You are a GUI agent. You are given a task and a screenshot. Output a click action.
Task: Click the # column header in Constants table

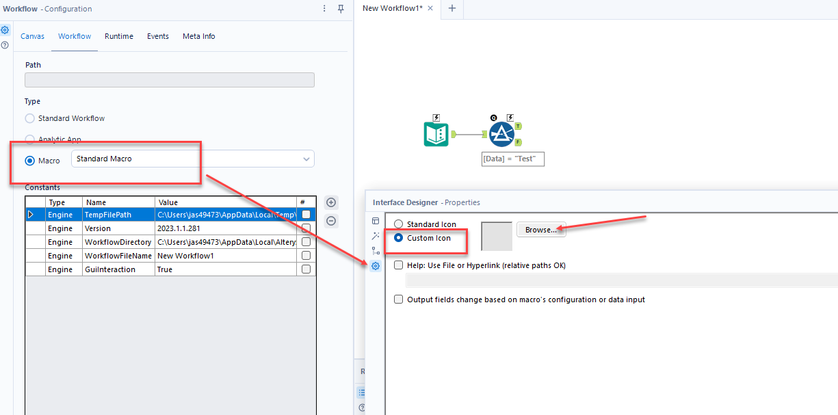[x=306, y=202]
